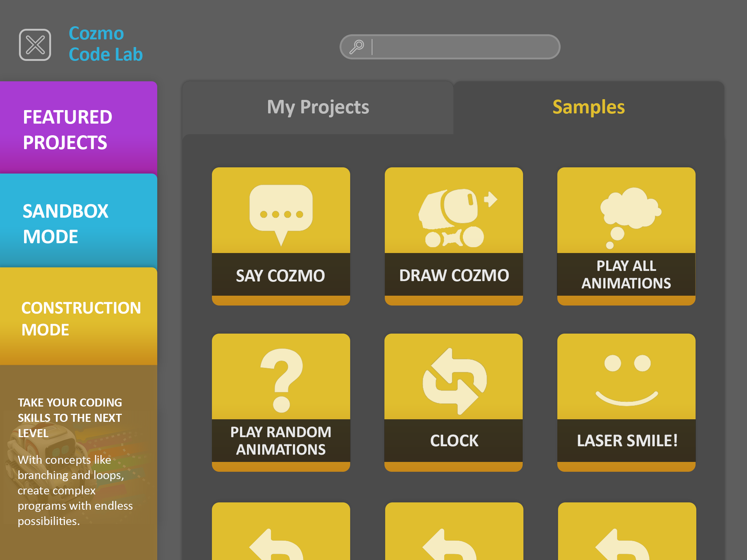Open Featured Projects section
This screenshot has height=560, width=747.
pos(78,128)
